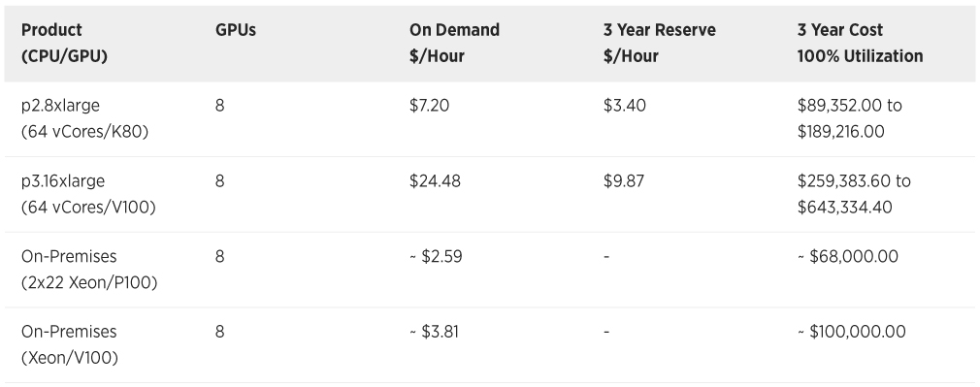Viewport: 980px width, 387px height.
Task: Click the ~ $68,000.00 three year cost
Action: pos(847,256)
